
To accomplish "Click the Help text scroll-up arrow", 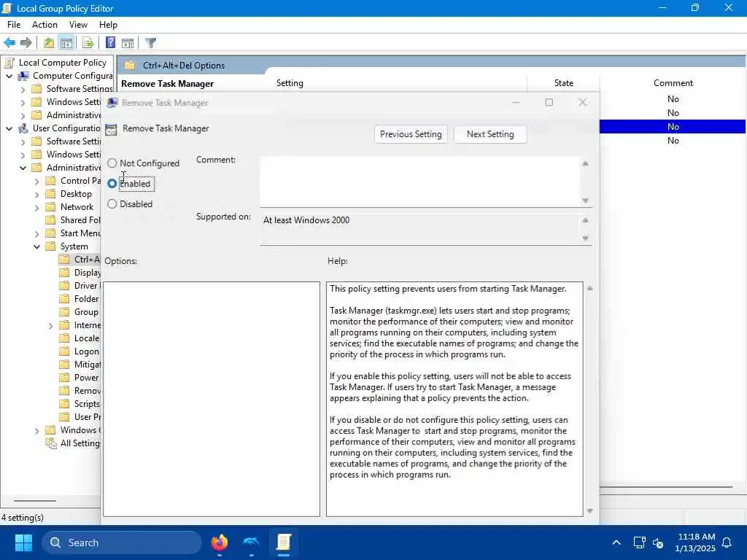I will pyautogui.click(x=589, y=289).
